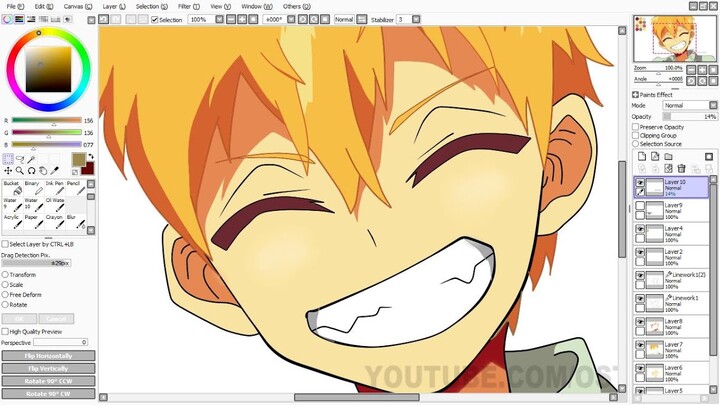The height and width of the screenshot is (405, 720).
Task: Pick the Bucket fill tool
Action: (x=12, y=188)
